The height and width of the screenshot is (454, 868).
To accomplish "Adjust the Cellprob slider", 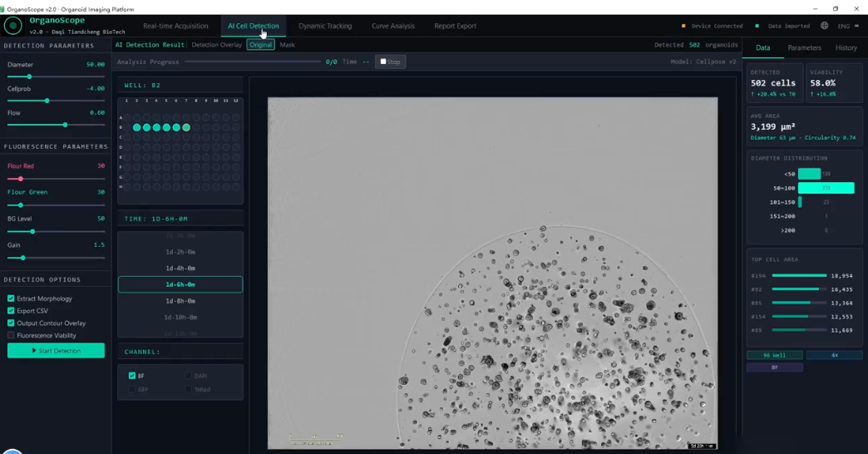I will click(56, 101).
